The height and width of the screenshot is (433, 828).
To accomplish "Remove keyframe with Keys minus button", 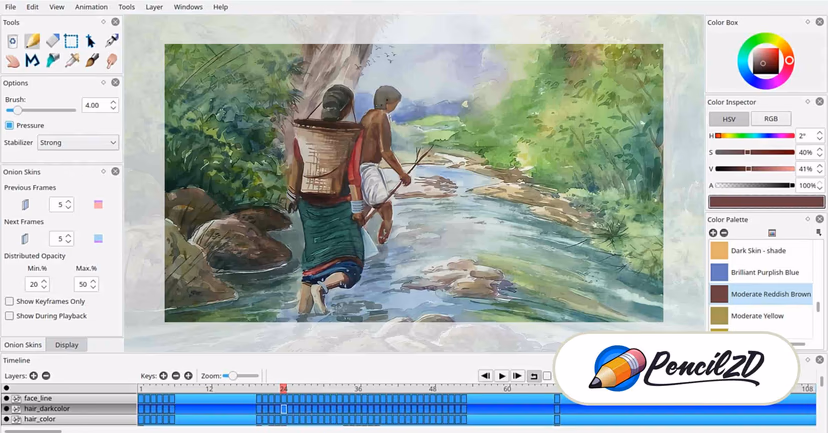I will pos(176,376).
